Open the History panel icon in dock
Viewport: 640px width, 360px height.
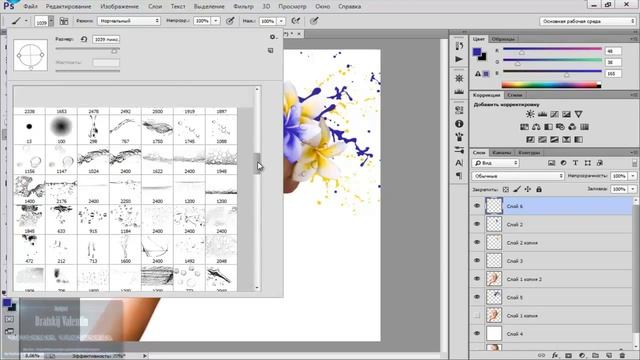click(x=459, y=46)
